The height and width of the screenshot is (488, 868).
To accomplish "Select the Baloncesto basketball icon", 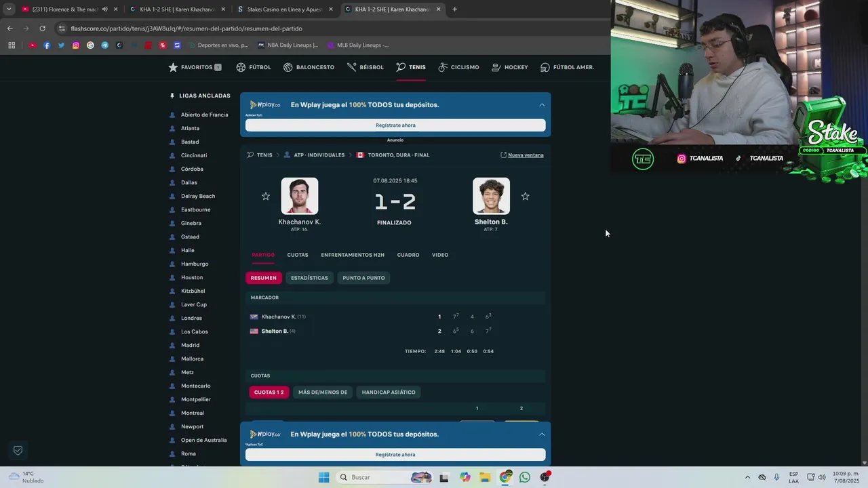I will coord(288,67).
